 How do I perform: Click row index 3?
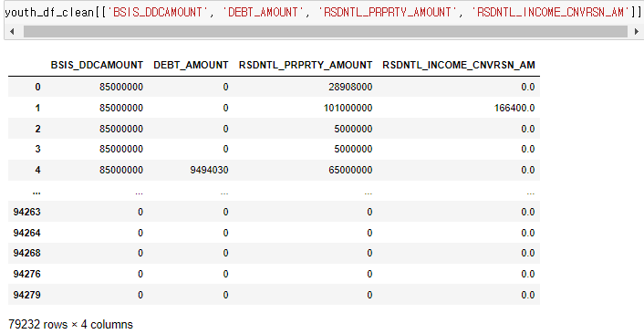point(37,149)
